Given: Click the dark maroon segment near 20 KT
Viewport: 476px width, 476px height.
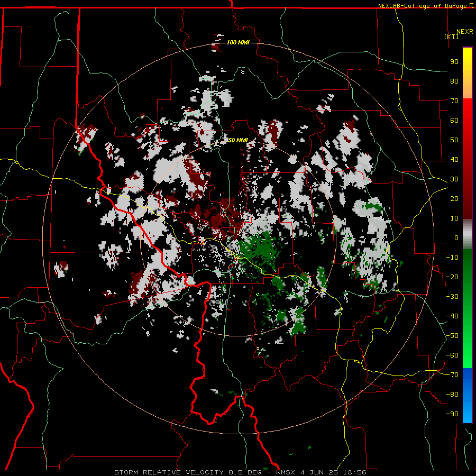Looking at the screenshot, I should tap(467, 198).
